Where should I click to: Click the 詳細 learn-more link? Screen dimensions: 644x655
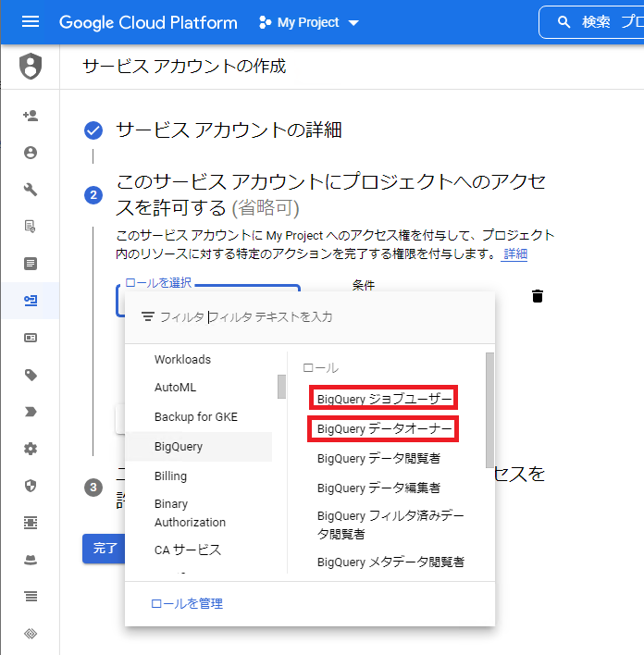coord(515,254)
